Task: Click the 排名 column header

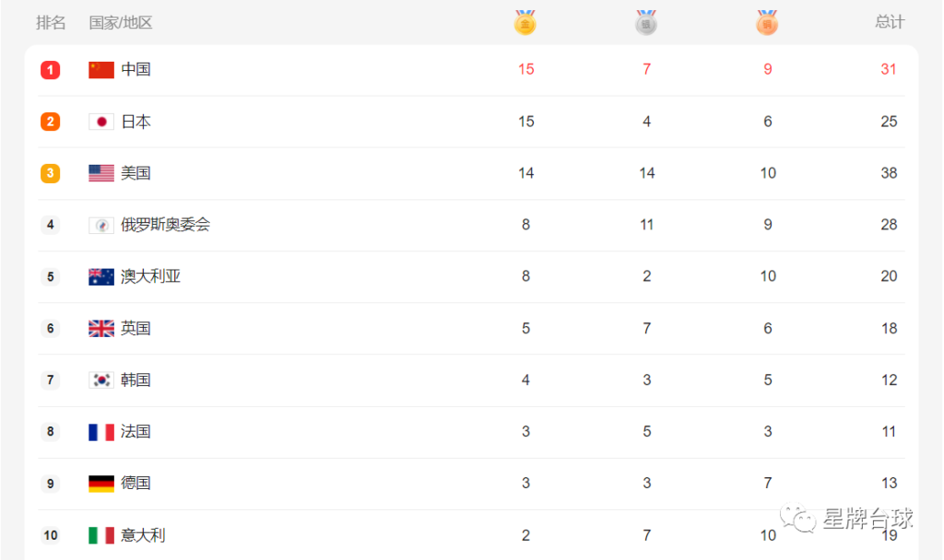Action: pyautogui.click(x=51, y=23)
